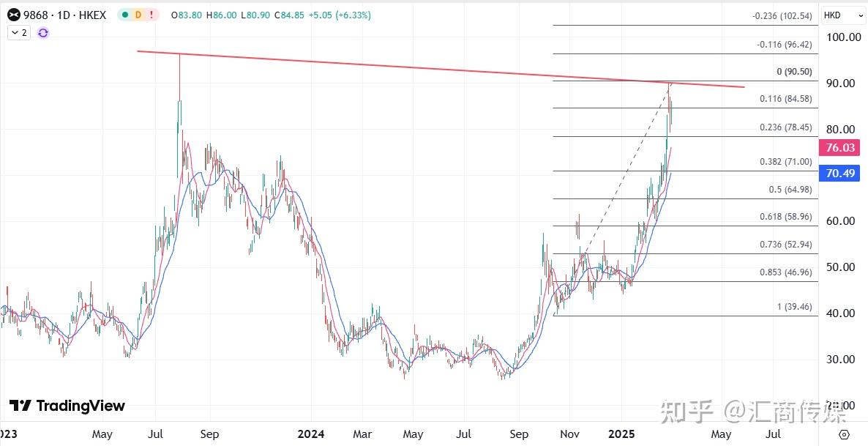The width and height of the screenshot is (868, 446).
Task: Click the TradingView logo
Action: pyautogui.click(x=67, y=406)
